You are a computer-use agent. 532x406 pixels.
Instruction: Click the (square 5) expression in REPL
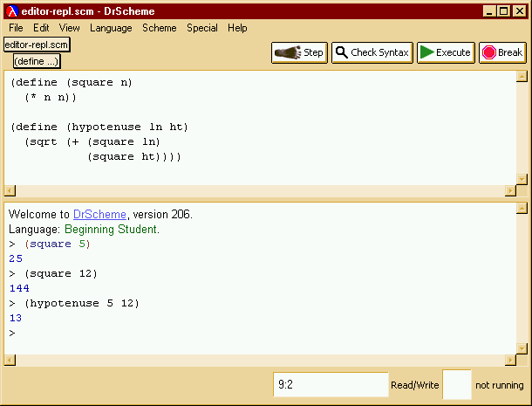click(58, 244)
